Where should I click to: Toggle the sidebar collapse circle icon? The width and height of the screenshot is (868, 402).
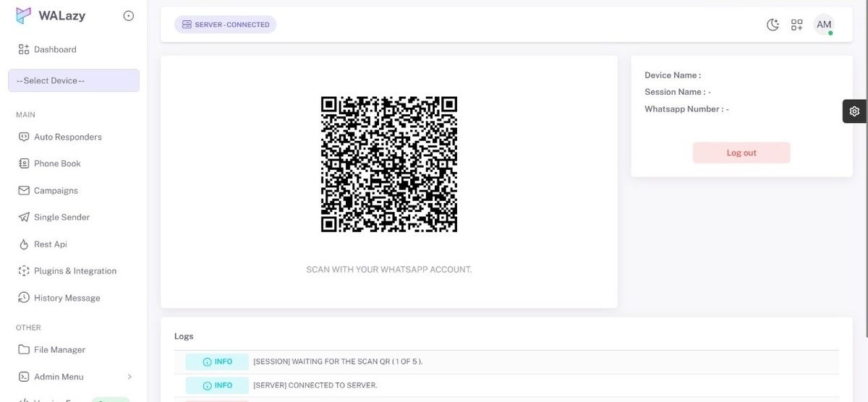tap(129, 16)
